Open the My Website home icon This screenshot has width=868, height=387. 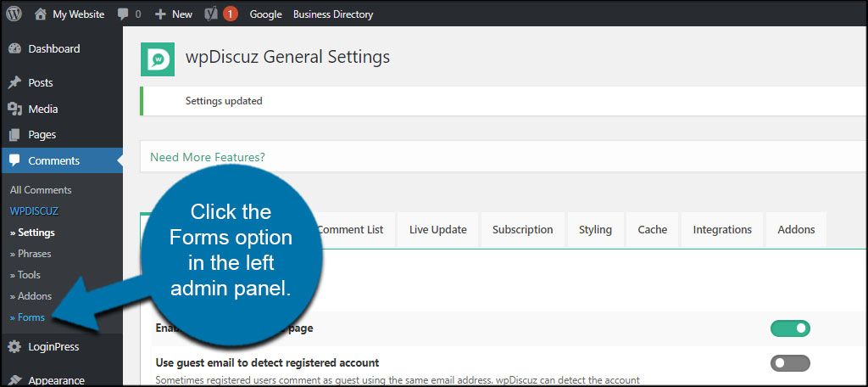(x=41, y=14)
